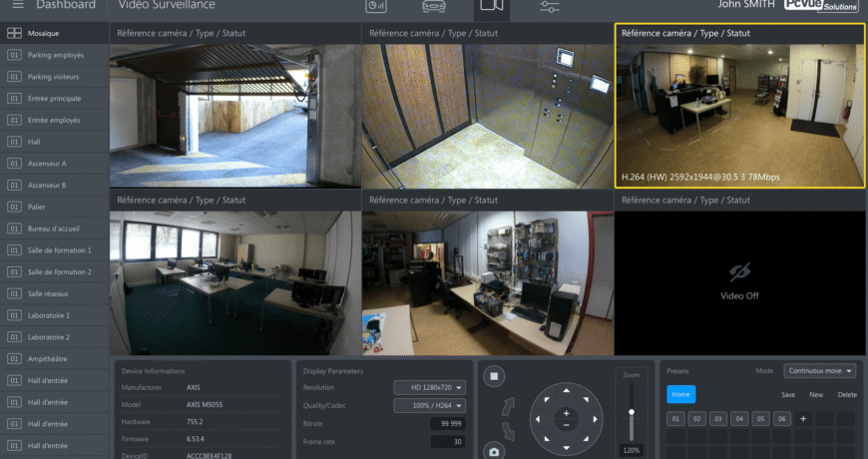Viewport: 868px width, 459px height.
Task: Take a snapshot with the camera icon
Action: click(493, 451)
